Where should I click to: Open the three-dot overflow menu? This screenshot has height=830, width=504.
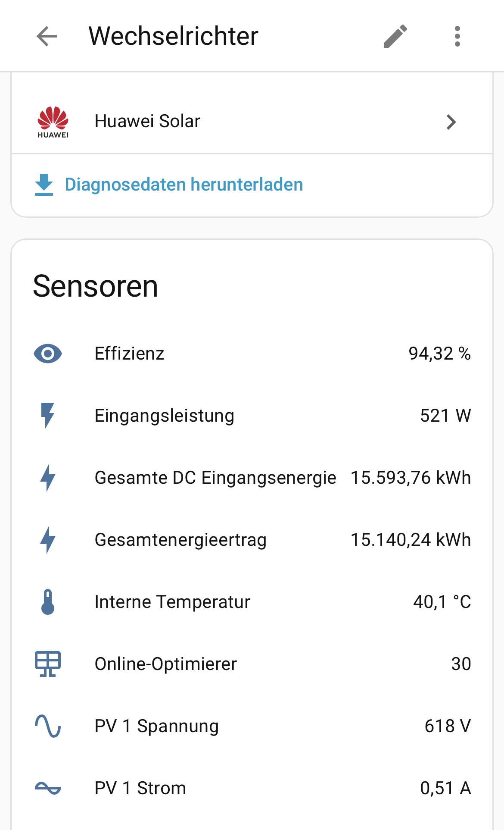457,36
